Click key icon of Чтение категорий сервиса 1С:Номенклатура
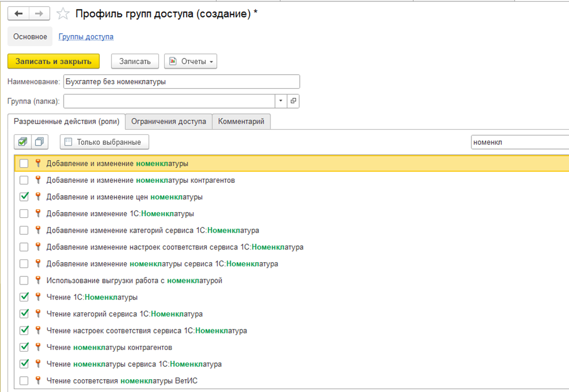Screen dimensions: 569x392 (38, 314)
